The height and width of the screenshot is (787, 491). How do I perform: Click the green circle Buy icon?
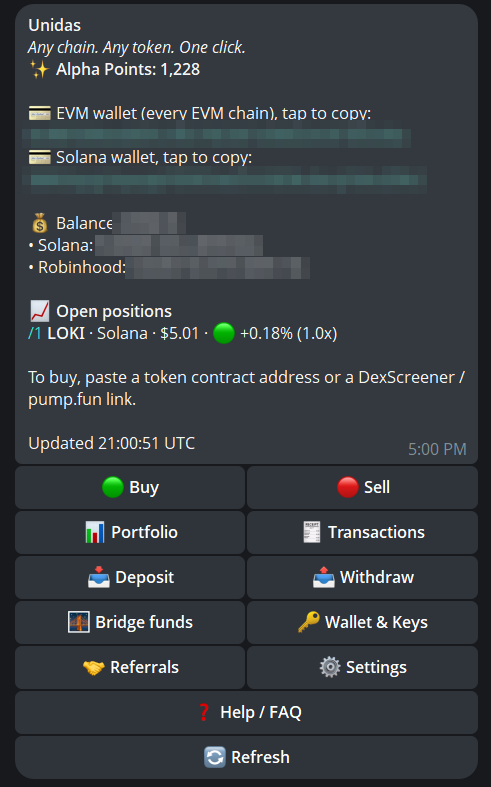(x=112, y=487)
